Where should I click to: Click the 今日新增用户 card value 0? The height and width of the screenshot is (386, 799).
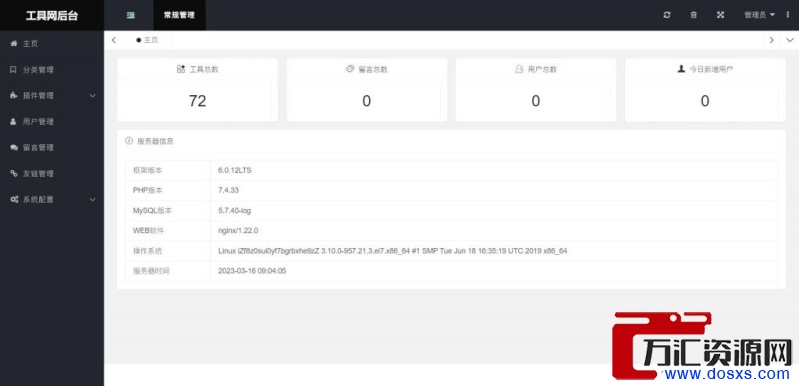pyautogui.click(x=705, y=101)
